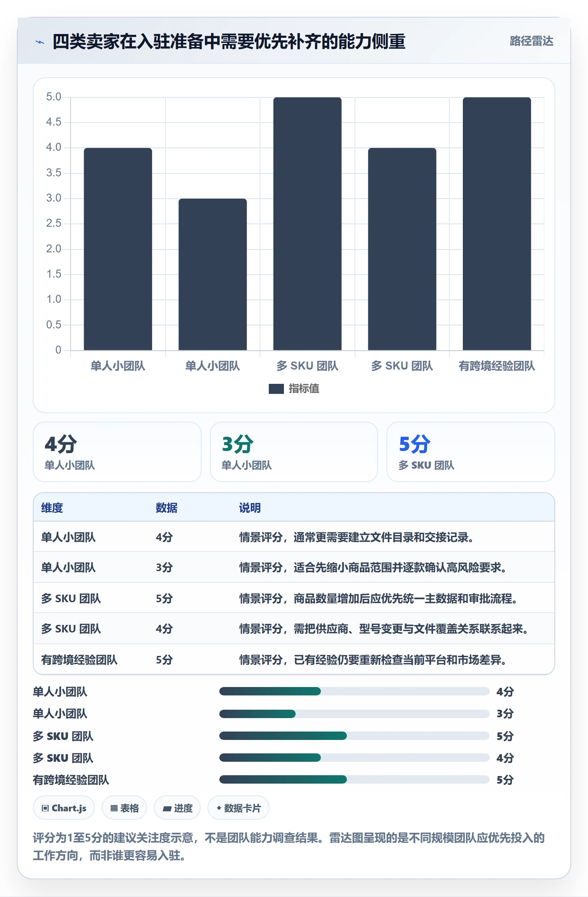Click 有跨境经验团队 in the table's 维度 column

[79, 660]
